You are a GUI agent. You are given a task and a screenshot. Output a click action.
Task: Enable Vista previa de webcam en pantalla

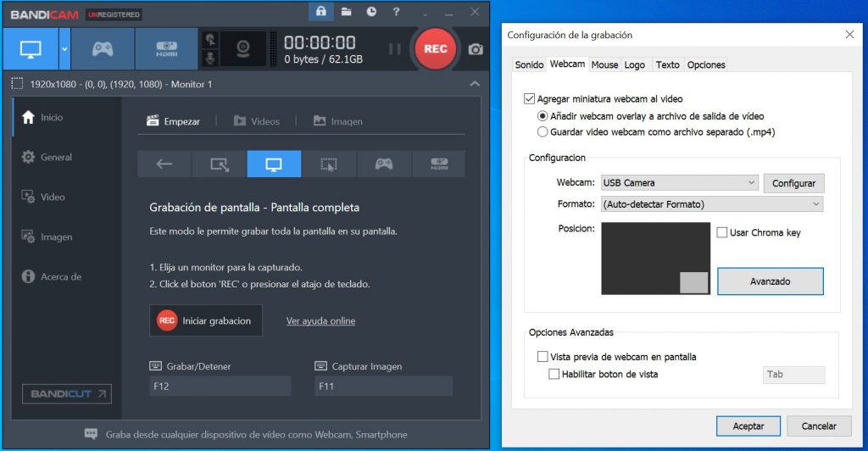point(542,357)
